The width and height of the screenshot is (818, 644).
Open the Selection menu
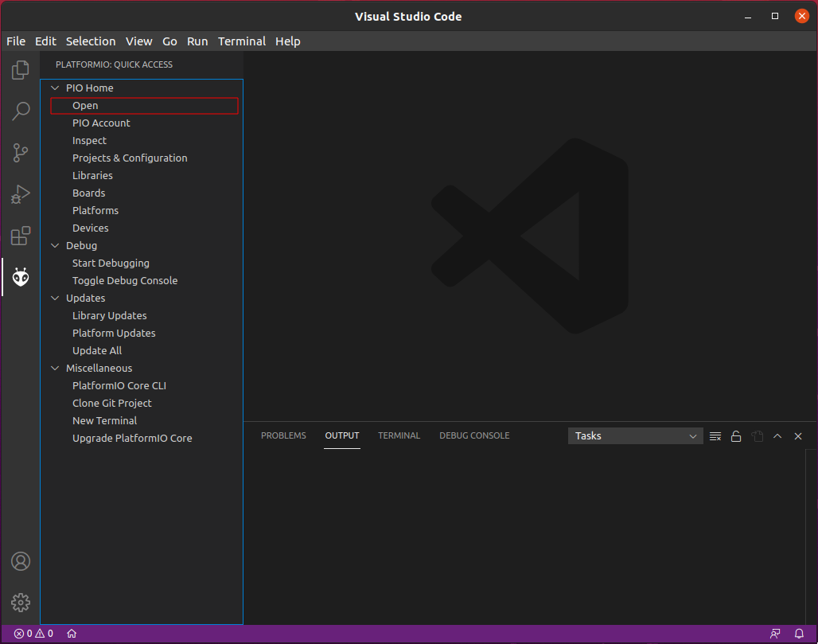click(x=90, y=41)
